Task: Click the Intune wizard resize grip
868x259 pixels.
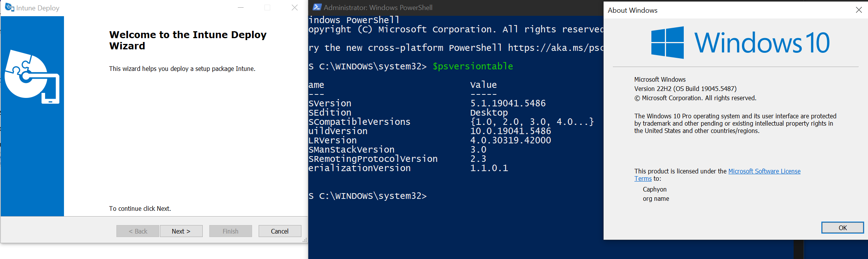Action: coord(305,240)
